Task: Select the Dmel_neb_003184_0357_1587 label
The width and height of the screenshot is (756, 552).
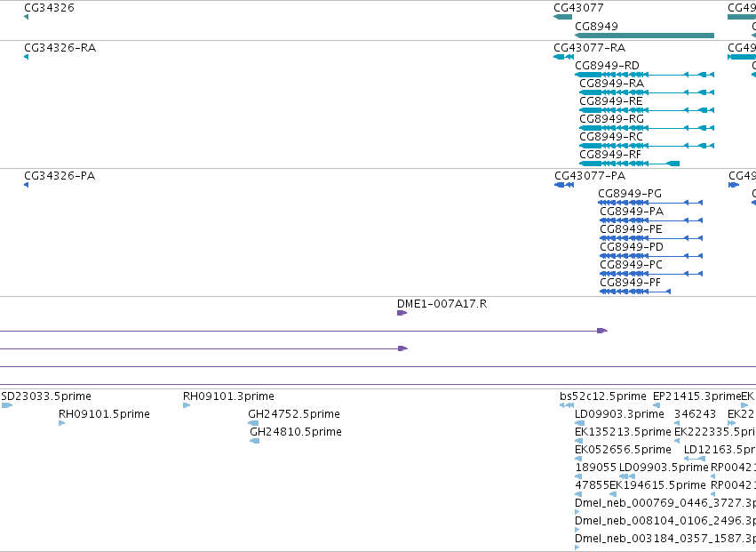Action: (665, 540)
